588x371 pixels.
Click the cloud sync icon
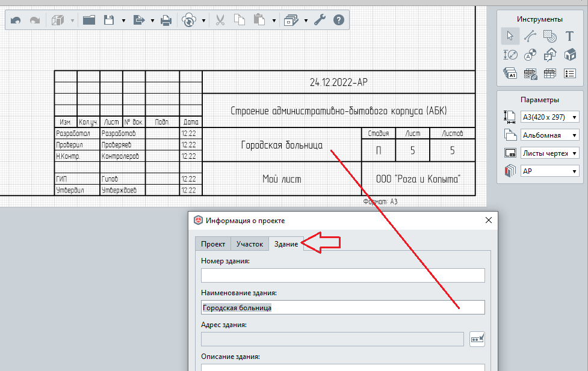189,20
